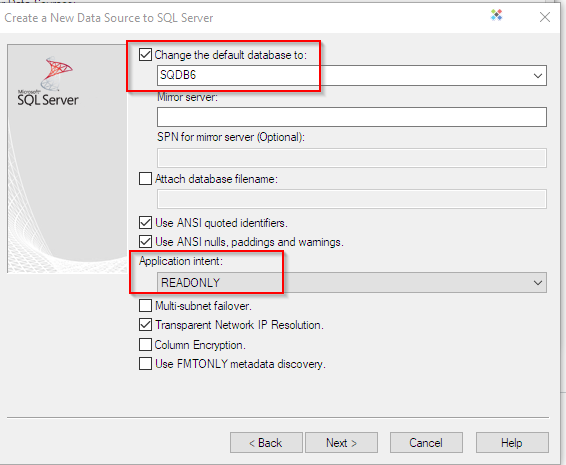Toggle Use ANSI quoted identifiers
566x465 pixels.
coord(145,223)
